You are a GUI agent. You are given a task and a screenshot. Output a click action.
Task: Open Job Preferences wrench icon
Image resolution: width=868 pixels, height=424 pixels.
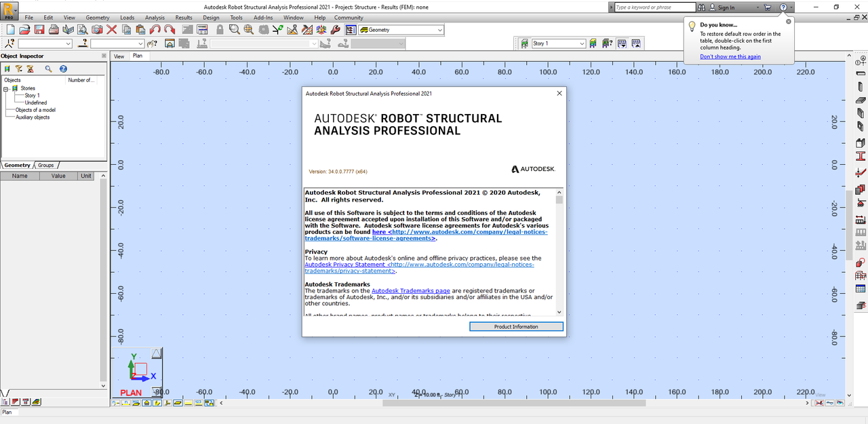335,30
